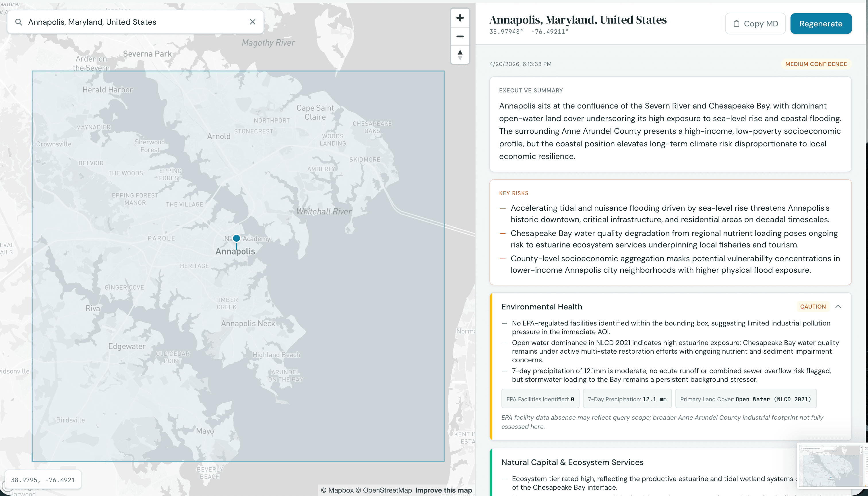Zoom out on the map
Viewport: 868px width, 496px height.
coord(460,36)
